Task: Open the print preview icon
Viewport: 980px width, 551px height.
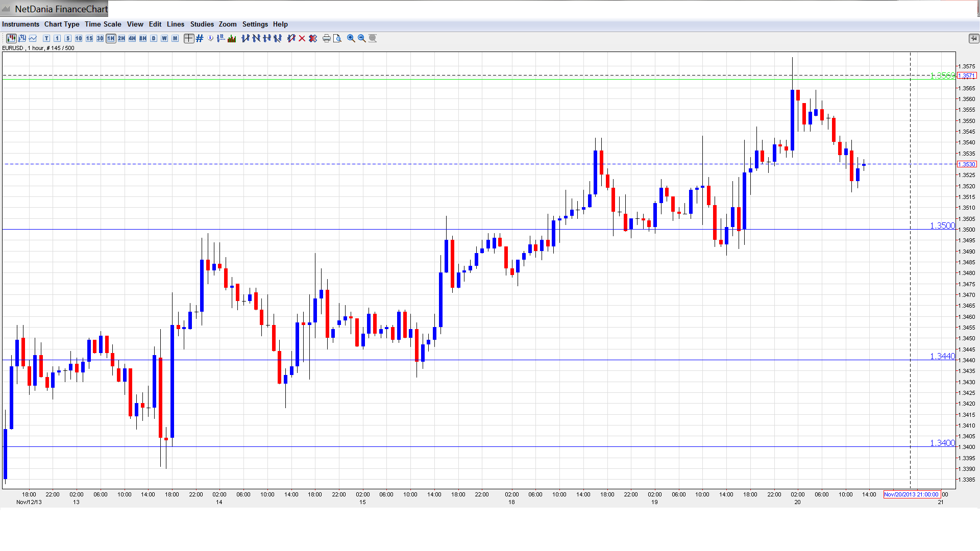Action: (x=337, y=38)
